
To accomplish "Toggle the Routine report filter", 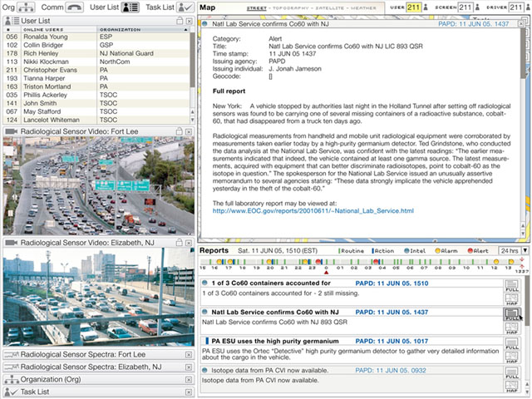I will tap(351, 251).
